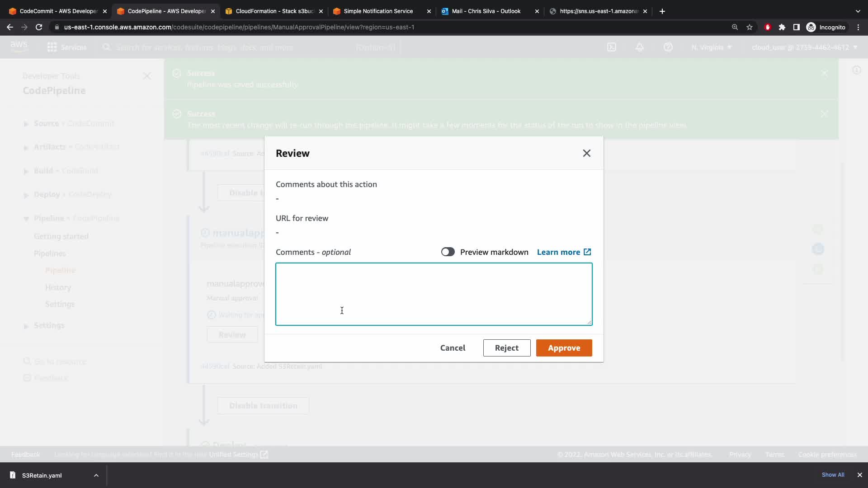Viewport: 868px width, 488px height.
Task: Open AWS support help icon
Action: pyautogui.click(x=668, y=47)
